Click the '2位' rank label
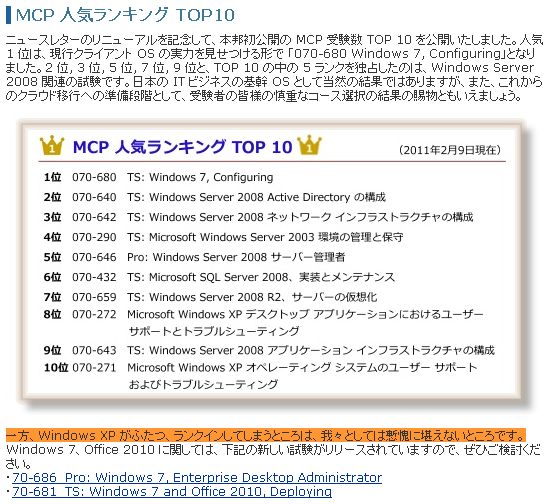548x504 pixels. [52, 197]
